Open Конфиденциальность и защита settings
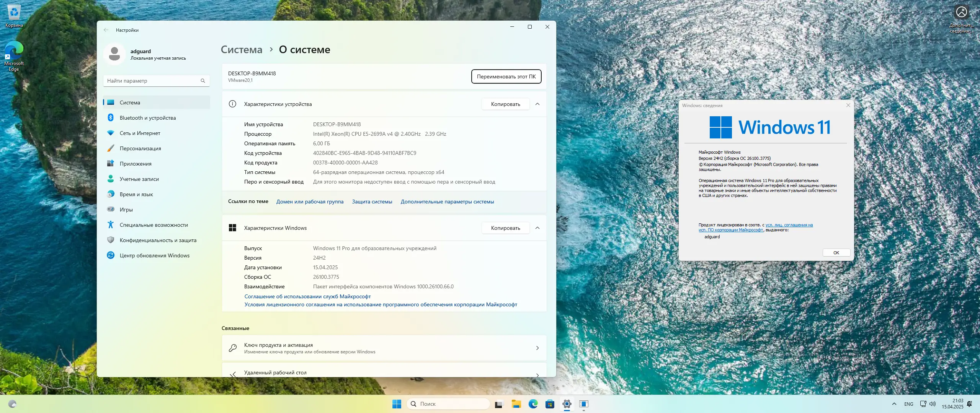 158,240
